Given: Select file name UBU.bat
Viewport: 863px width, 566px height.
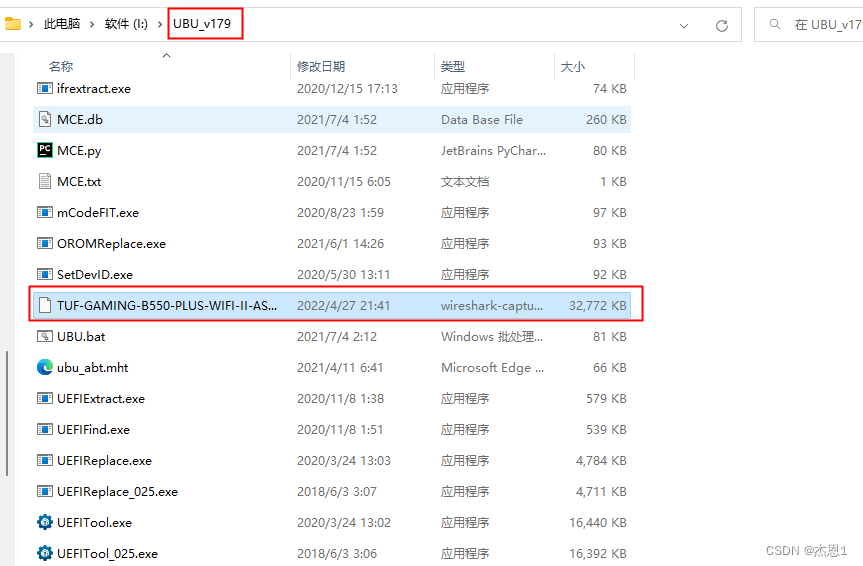Looking at the screenshot, I should (x=81, y=336).
